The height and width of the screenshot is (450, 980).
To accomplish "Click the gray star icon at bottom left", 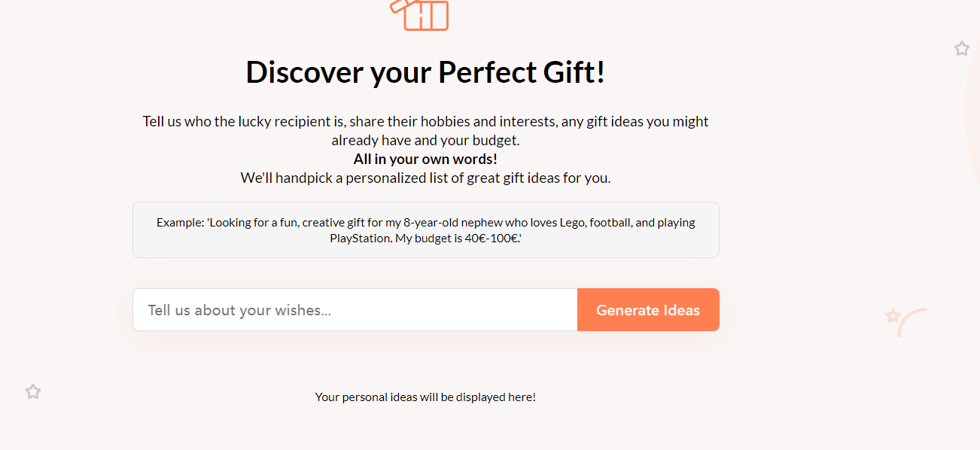I will pyautogui.click(x=33, y=391).
